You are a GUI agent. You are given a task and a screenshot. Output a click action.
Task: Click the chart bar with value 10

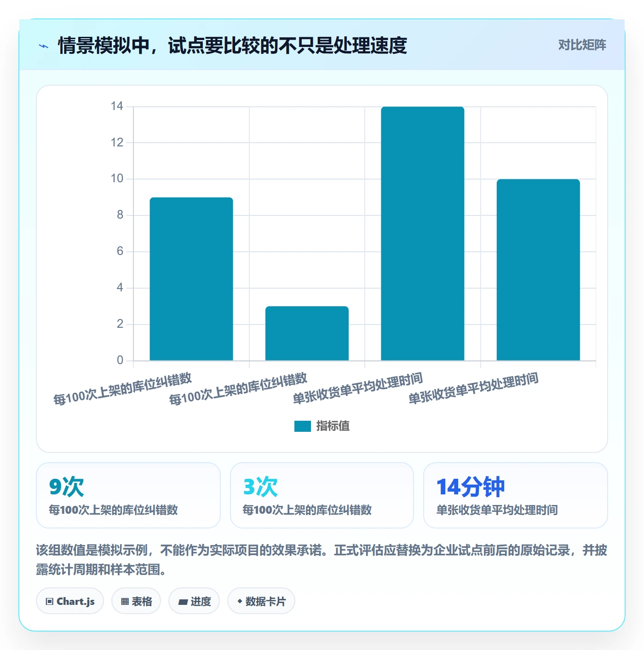pos(538,270)
